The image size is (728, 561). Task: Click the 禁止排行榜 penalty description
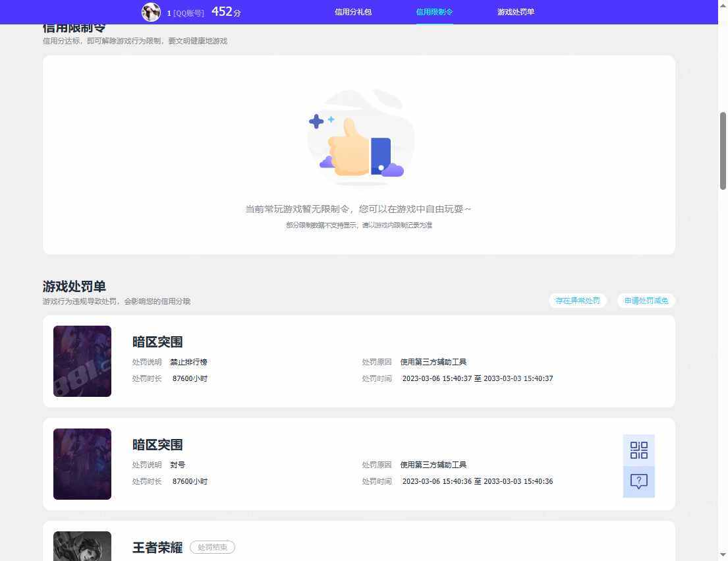pyautogui.click(x=188, y=362)
